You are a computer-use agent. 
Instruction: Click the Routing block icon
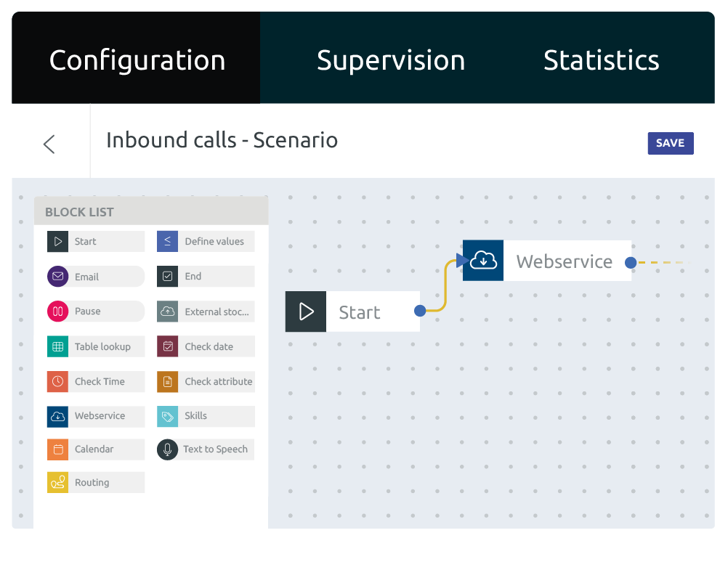[57, 483]
